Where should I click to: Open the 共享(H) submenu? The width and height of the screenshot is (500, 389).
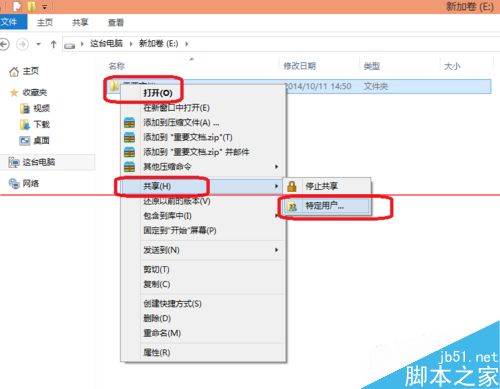click(203, 186)
